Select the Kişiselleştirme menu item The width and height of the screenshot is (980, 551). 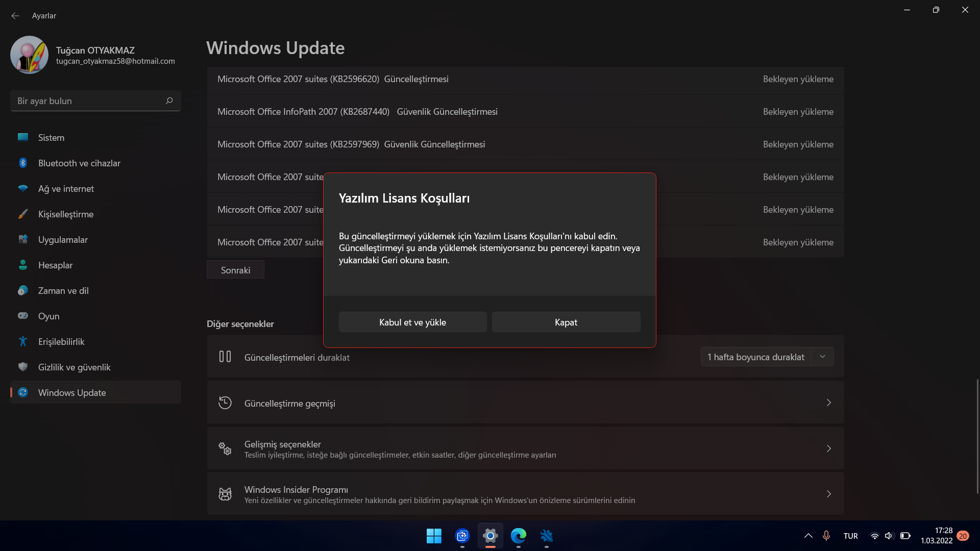[x=66, y=214]
